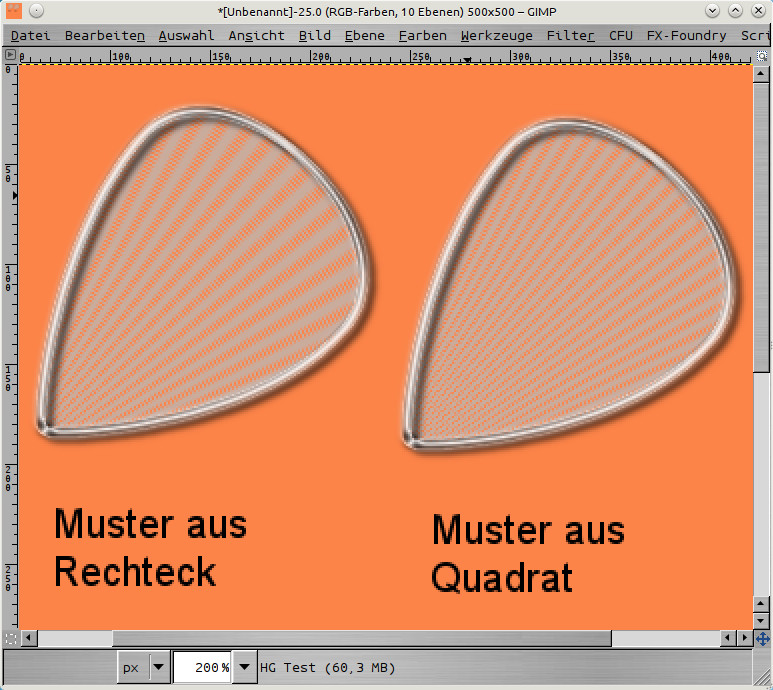This screenshot has height=690, width=773.
Task: Click the pin window button in title bar
Action: (36, 10)
